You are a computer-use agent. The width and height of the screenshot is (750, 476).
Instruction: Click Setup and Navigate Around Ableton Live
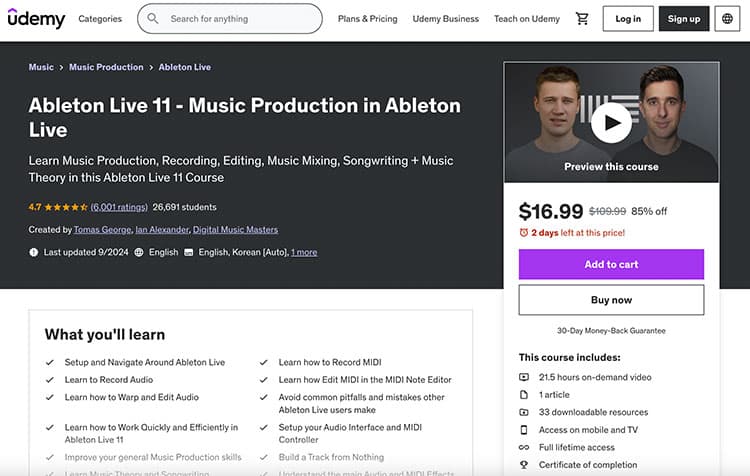(x=144, y=362)
